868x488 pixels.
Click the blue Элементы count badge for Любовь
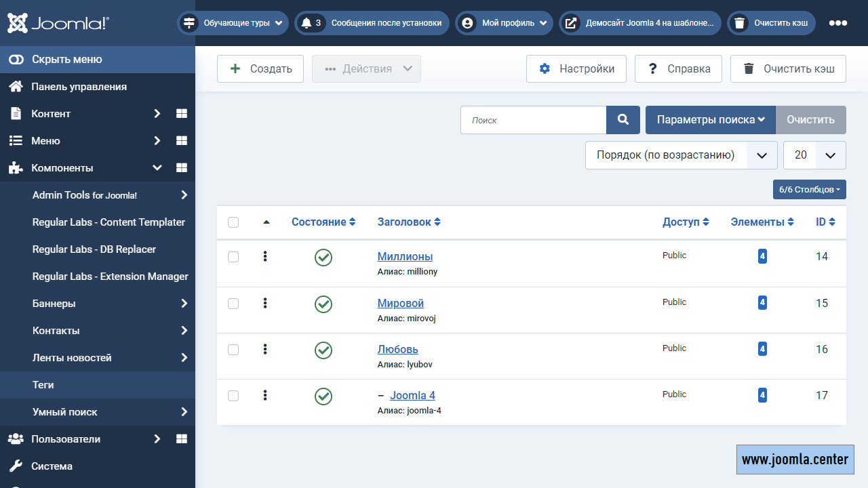pos(762,348)
